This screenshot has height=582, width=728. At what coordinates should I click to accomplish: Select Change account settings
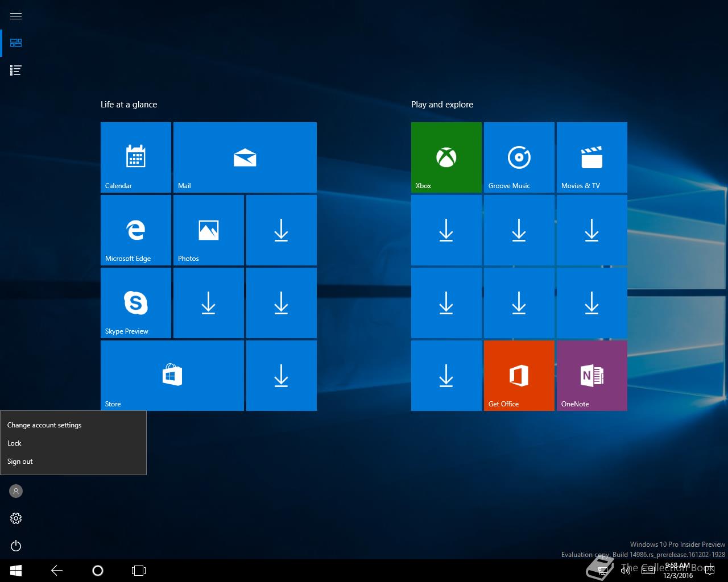(44, 425)
